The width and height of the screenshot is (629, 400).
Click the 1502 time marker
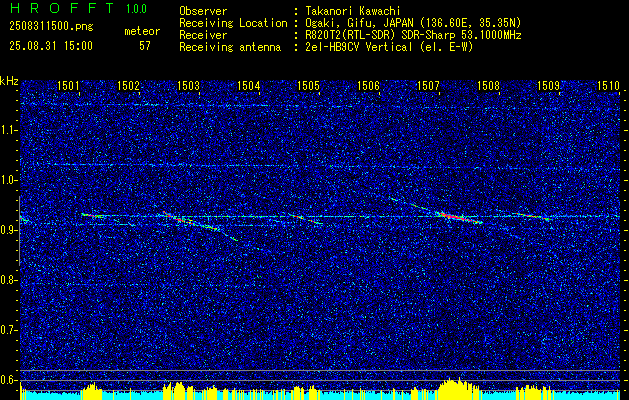pyautogui.click(x=128, y=85)
